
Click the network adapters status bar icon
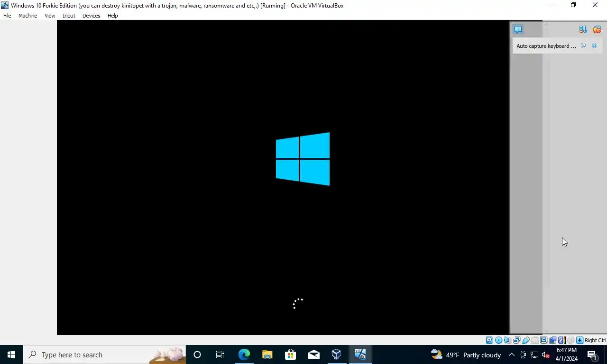click(x=516, y=340)
